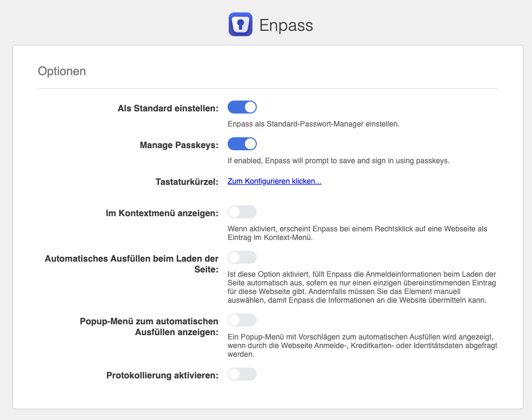The height and width of the screenshot is (420, 532).
Task: Click the Tastaturkürzel label
Action: click(x=187, y=182)
